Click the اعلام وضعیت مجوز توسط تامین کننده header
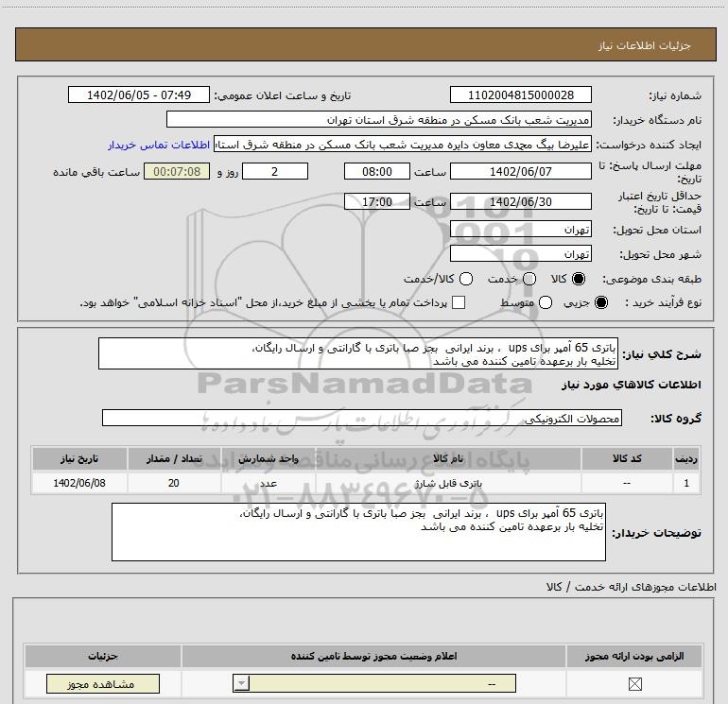 click(373, 656)
